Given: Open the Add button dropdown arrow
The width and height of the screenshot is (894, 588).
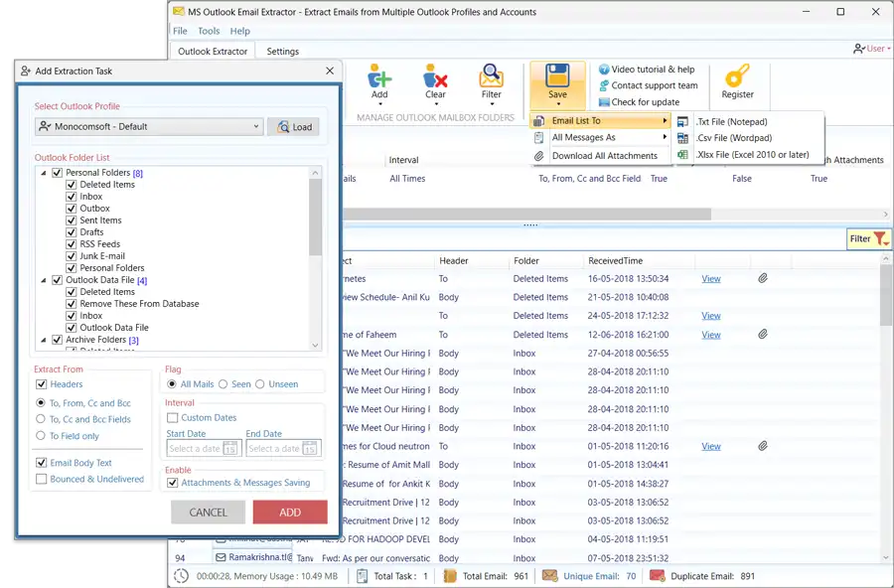Looking at the screenshot, I should (x=379, y=104).
